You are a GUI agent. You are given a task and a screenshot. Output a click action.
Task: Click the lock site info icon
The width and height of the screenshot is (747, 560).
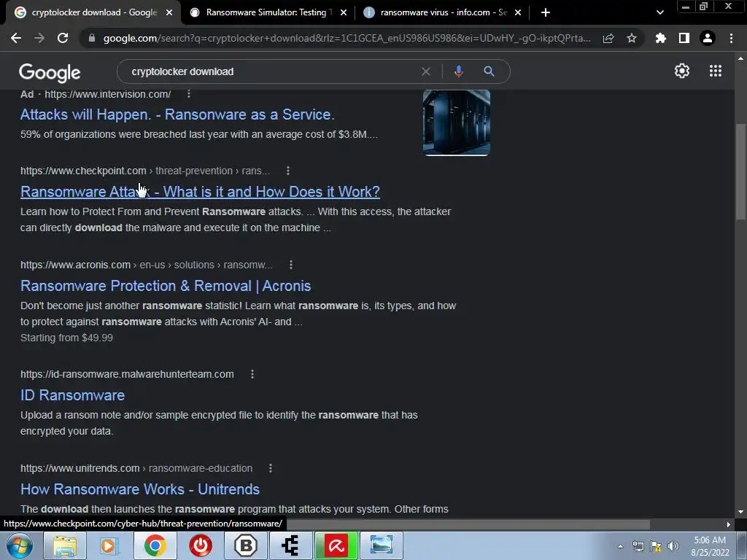pyautogui.click(x=92, y=38)
